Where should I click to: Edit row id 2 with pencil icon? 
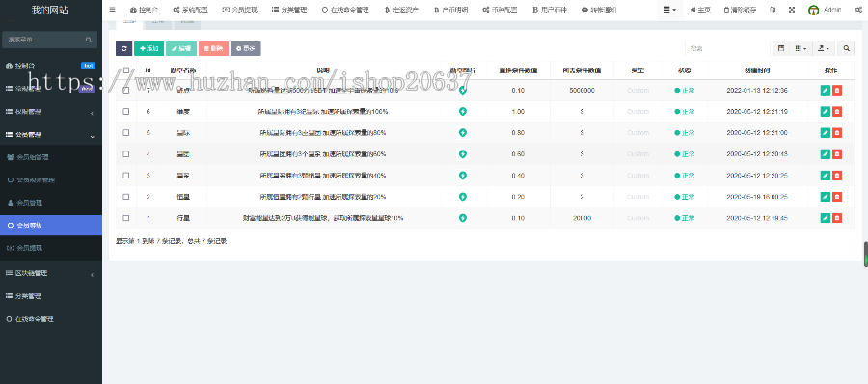click(x=825, y=197)
